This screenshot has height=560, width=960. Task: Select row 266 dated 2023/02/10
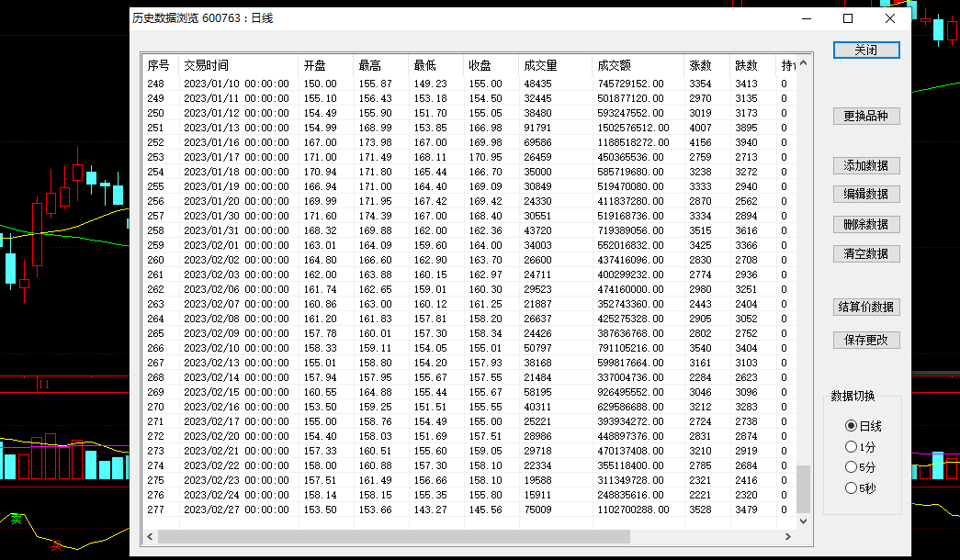click(469, 348)
